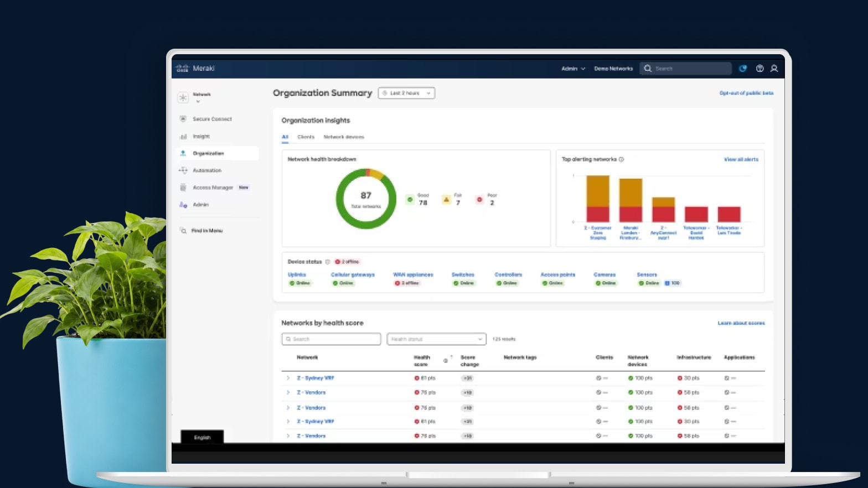
Task: Expand the Network chevron in sidebar
Action: tap(198, 101)
